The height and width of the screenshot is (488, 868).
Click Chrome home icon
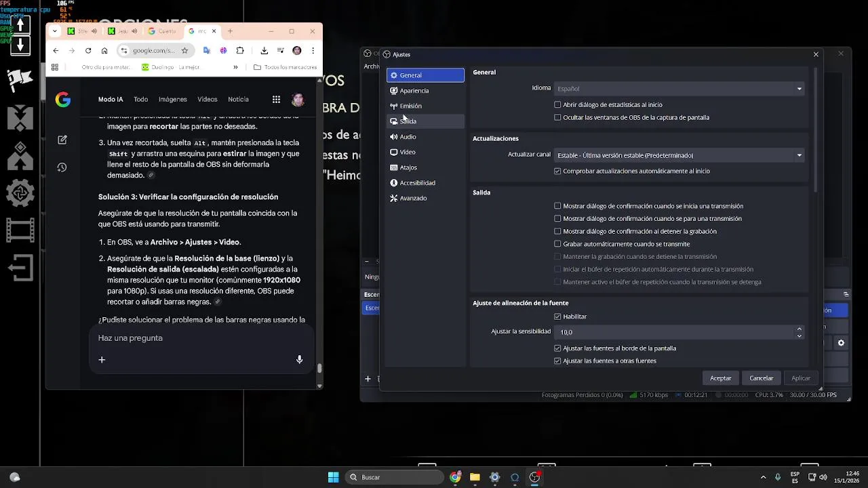click(x=104, y=51)
